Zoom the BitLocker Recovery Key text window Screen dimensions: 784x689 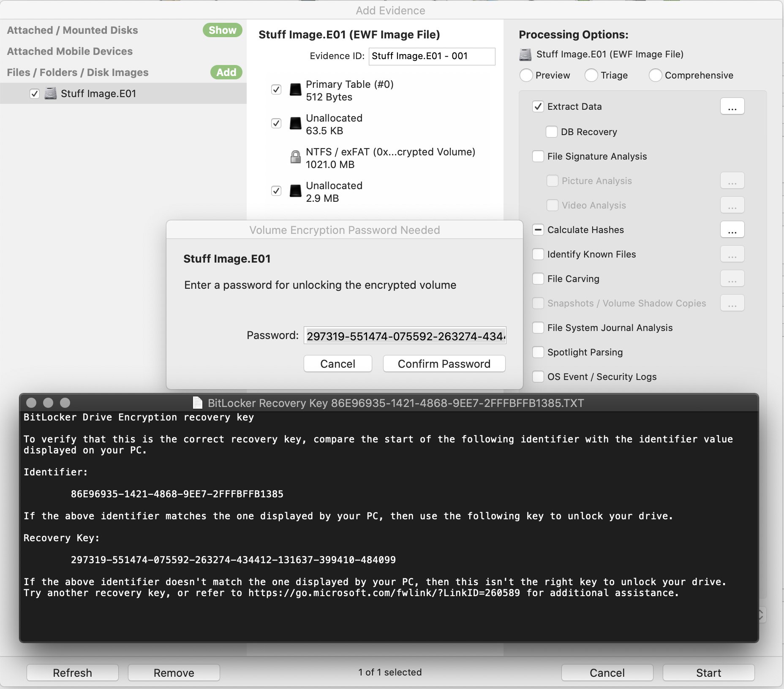tap(65, 403)
